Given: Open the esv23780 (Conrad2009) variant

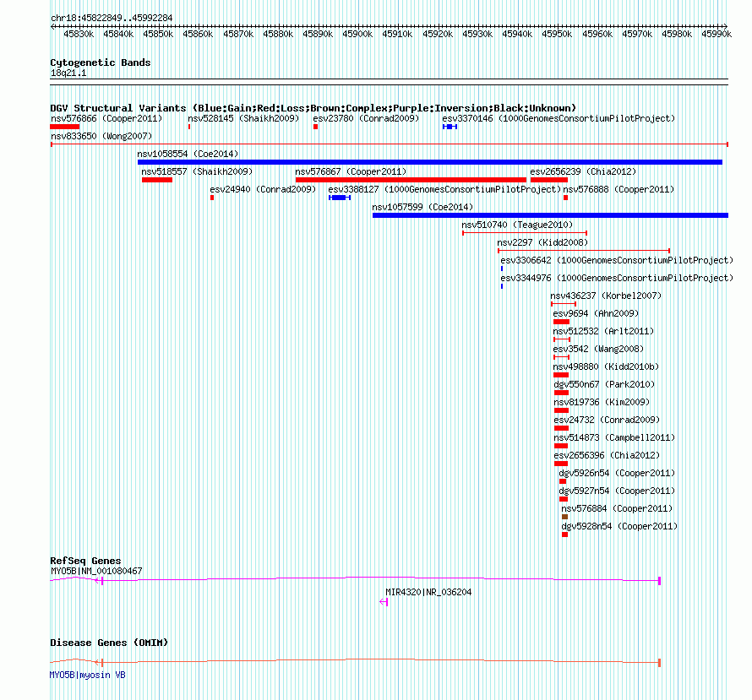Looking at the screenshot, I should [366, 118].
